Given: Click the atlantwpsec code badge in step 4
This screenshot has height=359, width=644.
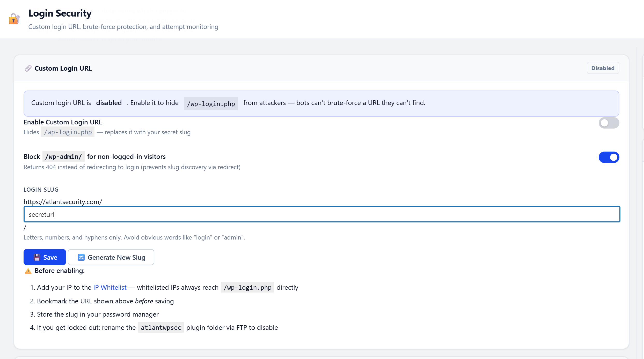Looking at the screenshot, I should [161, 327].
